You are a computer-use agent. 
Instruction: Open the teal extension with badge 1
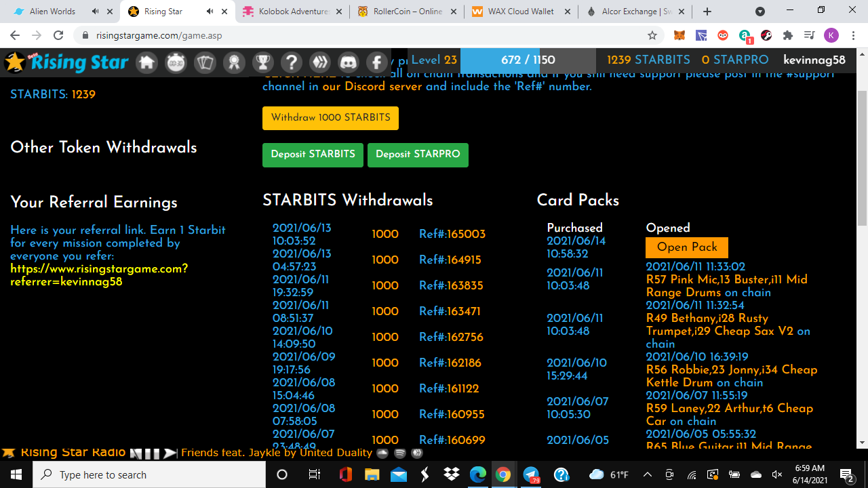[745, 36]
